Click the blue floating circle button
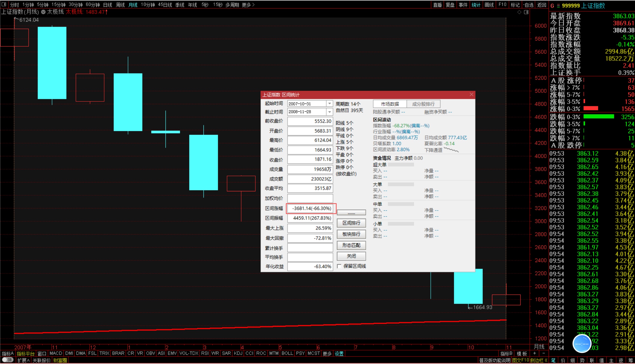Image resolution: width=635 pixels, height=364 pixels. click(x=582, y=344)
